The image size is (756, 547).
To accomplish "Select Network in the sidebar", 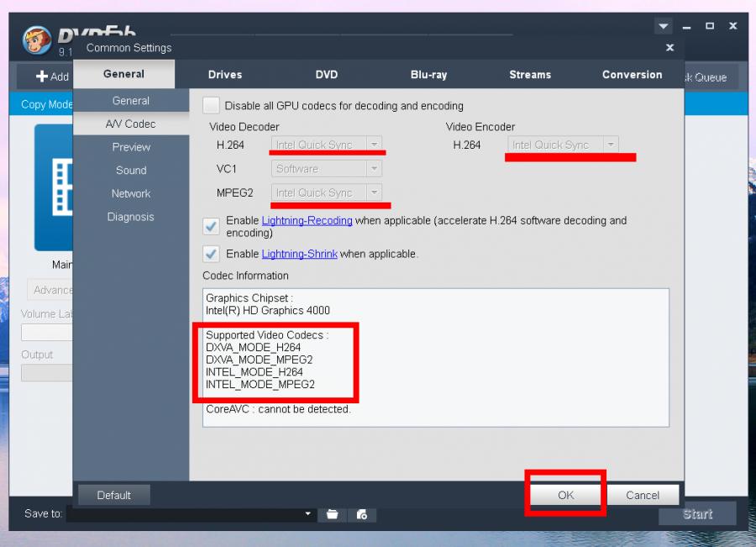I will click(x=131, y=193).
